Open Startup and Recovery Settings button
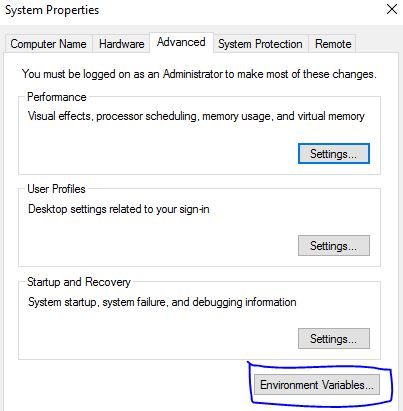Screen dimensions: 403x411 pyautogui.click(x=334, y=339)
